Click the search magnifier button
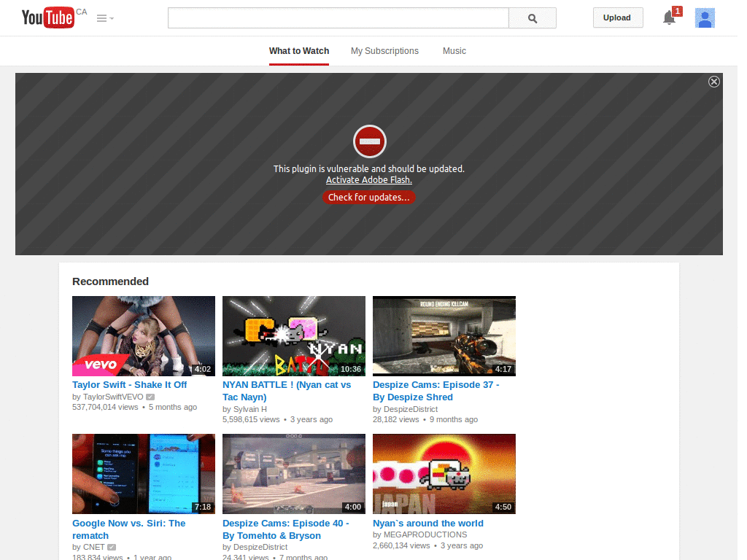This screenshot has width=747, height=560. tap(532, 18)
